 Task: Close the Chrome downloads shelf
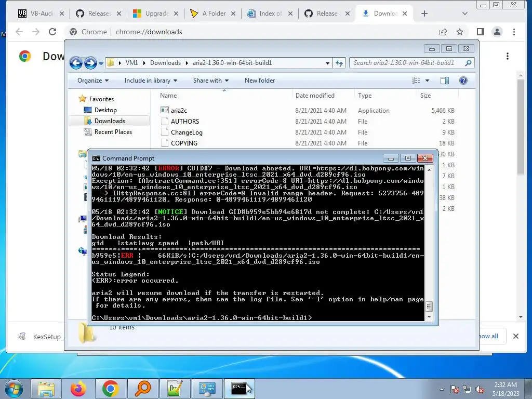[516, 336]
